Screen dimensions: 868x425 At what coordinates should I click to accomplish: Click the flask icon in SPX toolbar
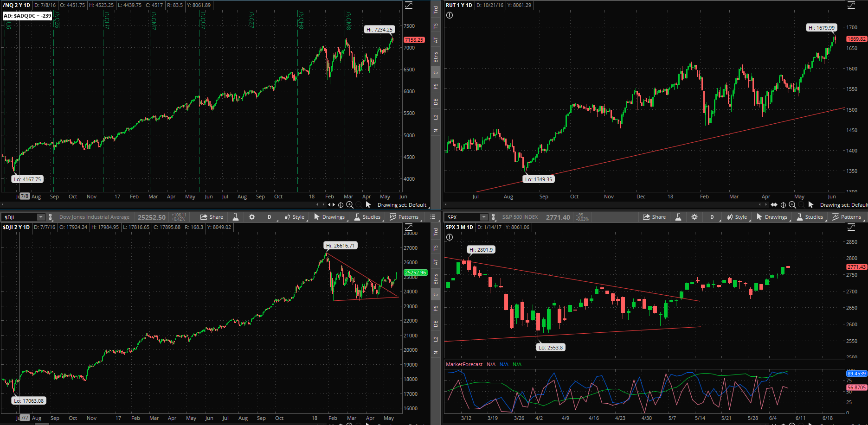678,217
